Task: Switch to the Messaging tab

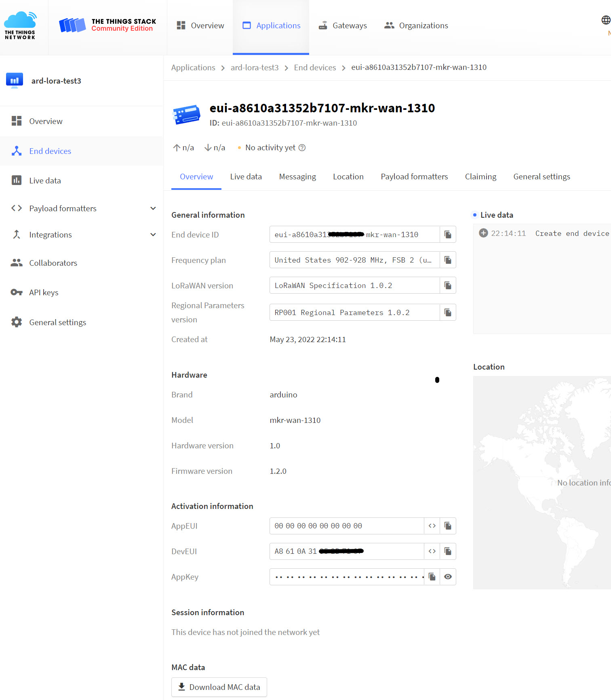Action: (x=298, y=177)
